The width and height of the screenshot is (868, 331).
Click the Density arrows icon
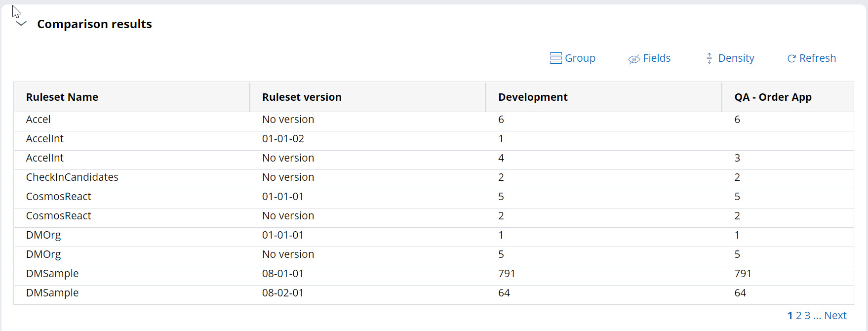tap(709, 58)
